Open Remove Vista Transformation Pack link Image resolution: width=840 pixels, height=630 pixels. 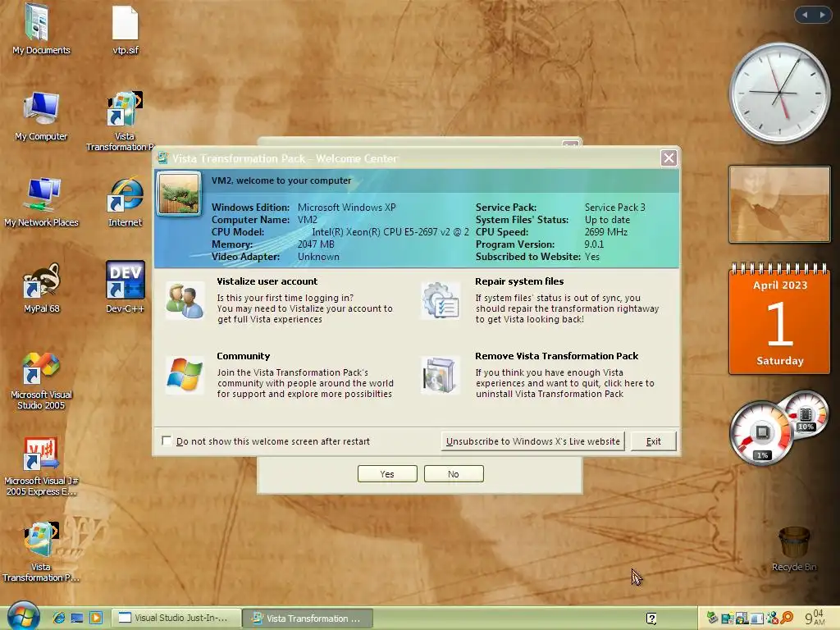(557, 356)
